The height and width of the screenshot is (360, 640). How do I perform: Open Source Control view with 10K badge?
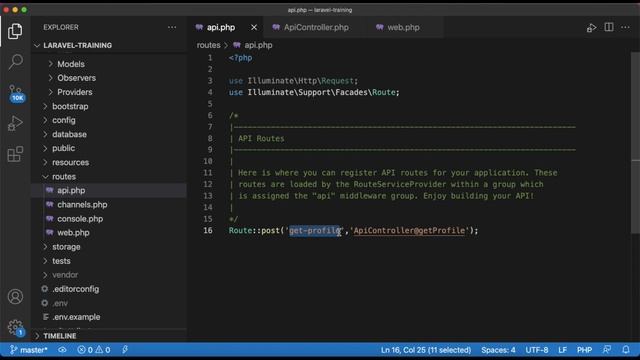[16, 93]
